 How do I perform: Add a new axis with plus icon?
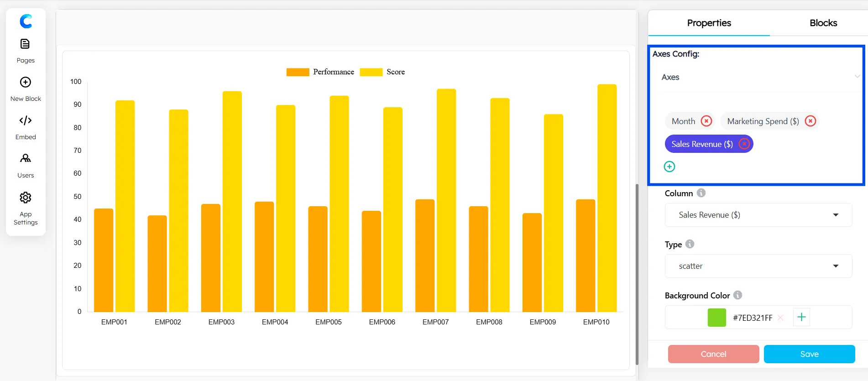pos(669,167)
